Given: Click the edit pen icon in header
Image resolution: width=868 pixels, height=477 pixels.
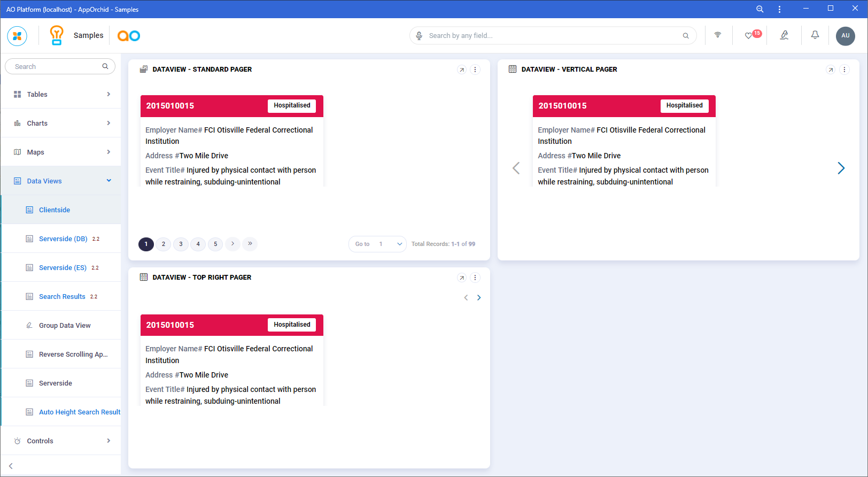Looking at the screenshot, I should pyautogui.click(x=784, y=35).
